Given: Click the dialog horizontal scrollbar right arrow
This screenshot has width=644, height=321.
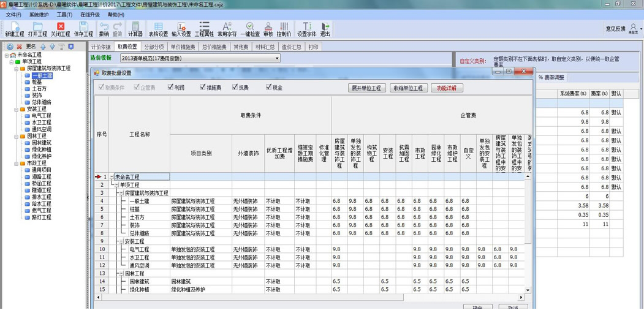Looking at the screenshot, I should (521, 297).
